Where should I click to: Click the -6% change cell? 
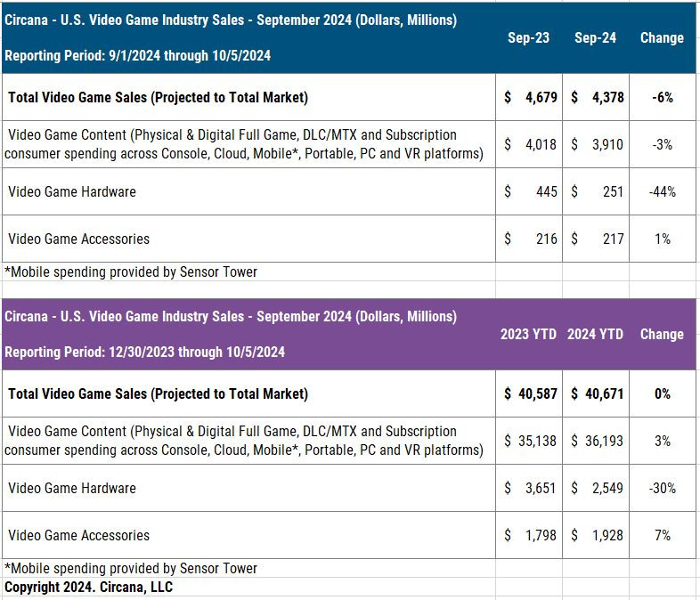pos(662,97)
